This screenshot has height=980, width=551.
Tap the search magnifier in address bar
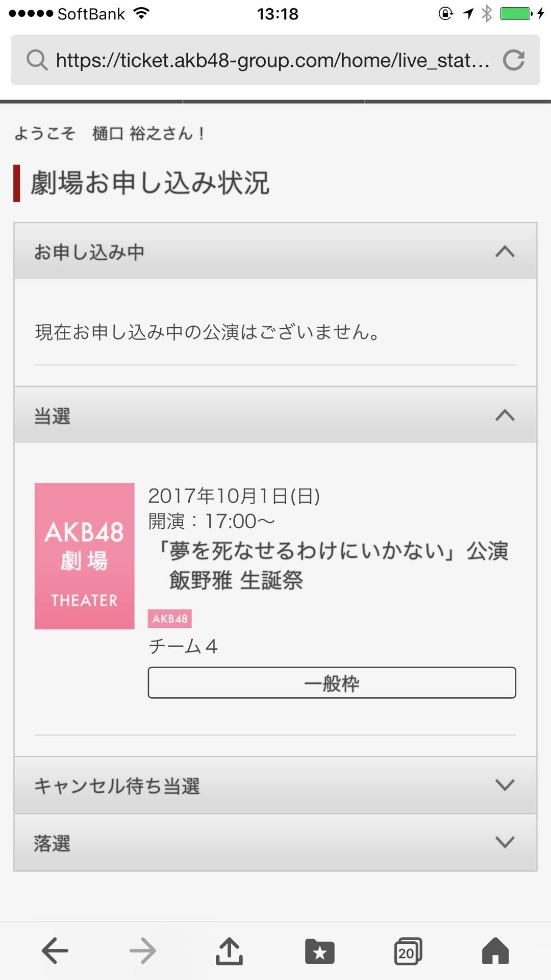point(37,60)
